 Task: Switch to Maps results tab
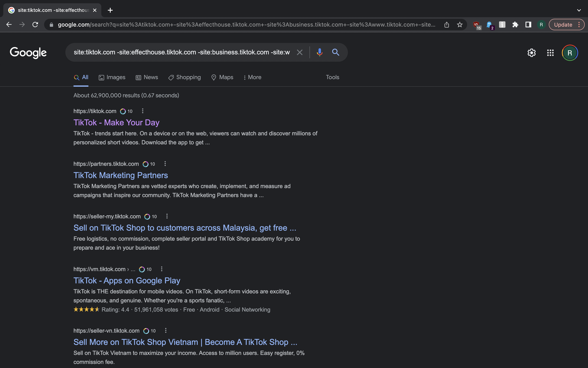(x=222, y=77)
